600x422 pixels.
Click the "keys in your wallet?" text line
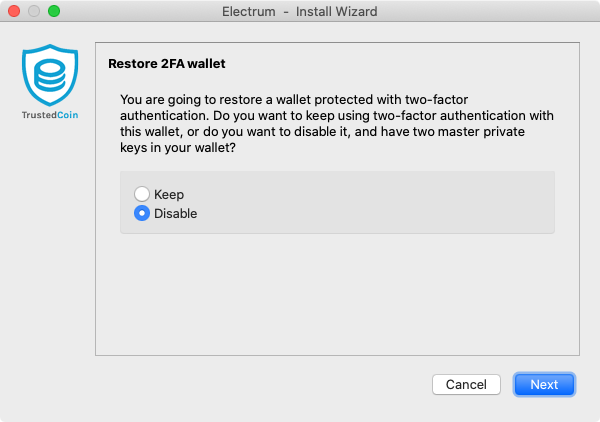(x=178, y=148)
